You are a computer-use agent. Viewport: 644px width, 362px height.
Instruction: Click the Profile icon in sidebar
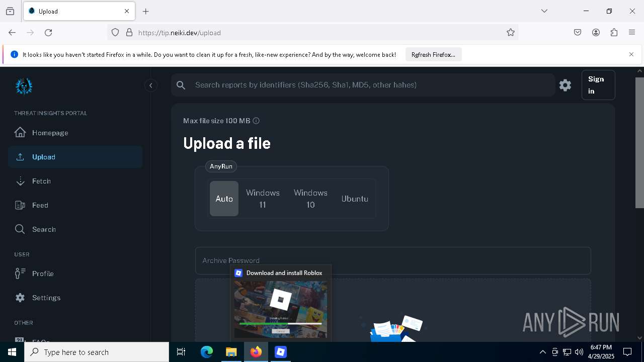click(x=20, y=274)
